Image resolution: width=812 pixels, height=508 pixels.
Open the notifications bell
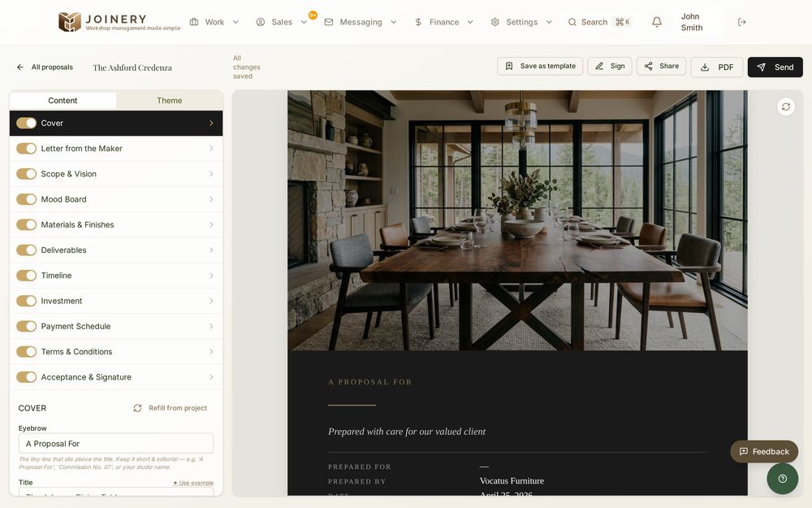pyautogui.click(x=657, y=22)
